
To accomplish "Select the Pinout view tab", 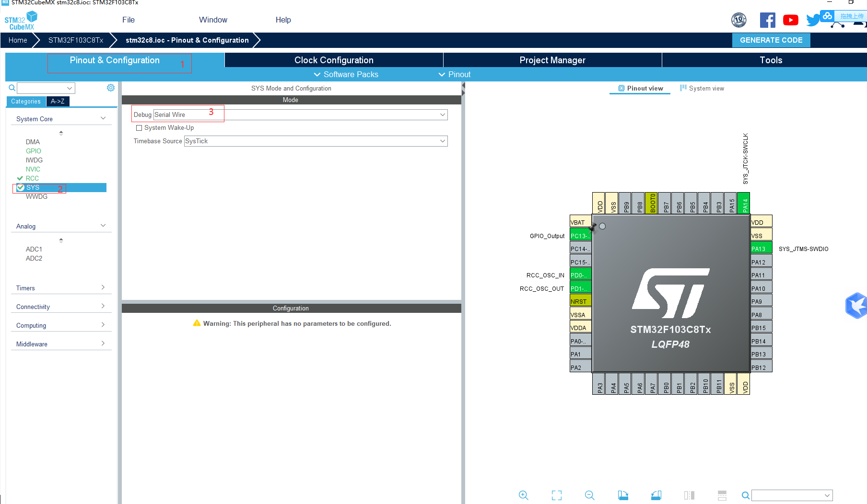I will [640, 88].
